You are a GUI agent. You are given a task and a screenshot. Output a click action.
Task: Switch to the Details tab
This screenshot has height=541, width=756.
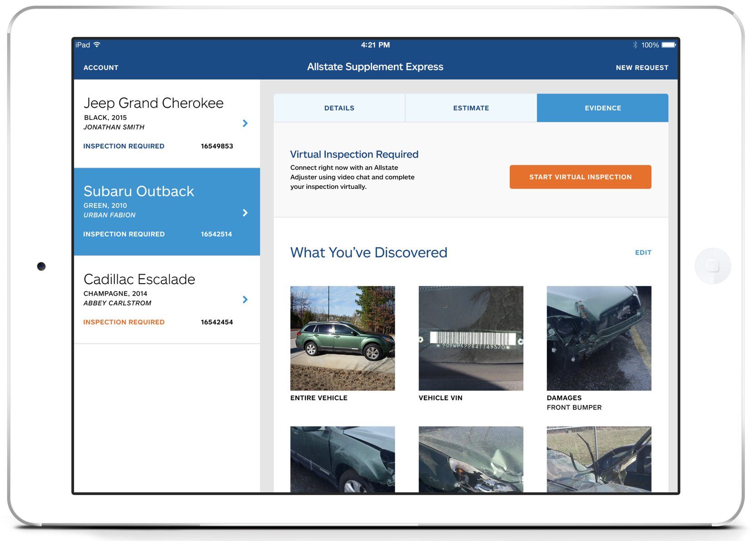tap(339, 108)
